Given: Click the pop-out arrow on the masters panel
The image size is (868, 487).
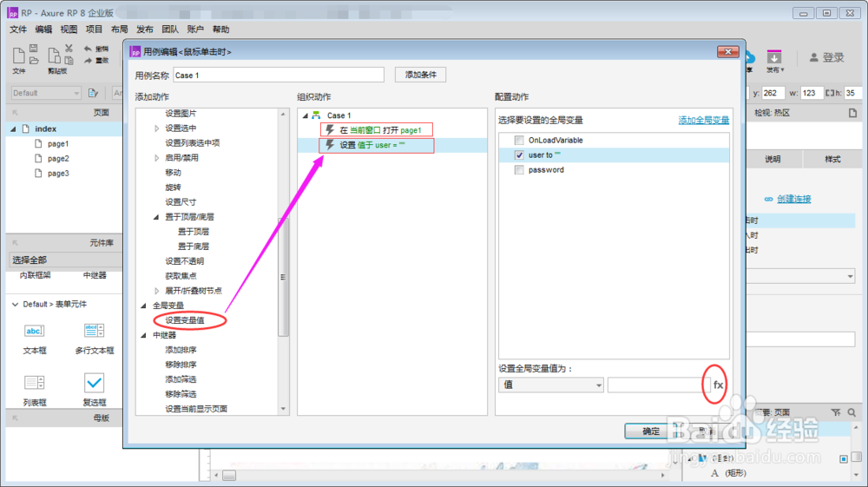Looking at the screenshot, I should [x=15, y=418].
